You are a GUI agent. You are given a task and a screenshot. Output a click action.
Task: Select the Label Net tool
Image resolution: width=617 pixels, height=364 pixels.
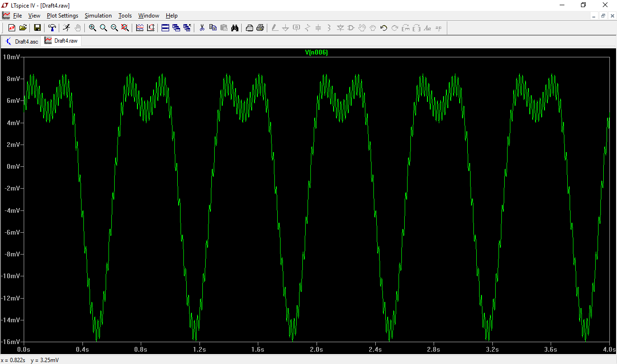coord(297,28)
